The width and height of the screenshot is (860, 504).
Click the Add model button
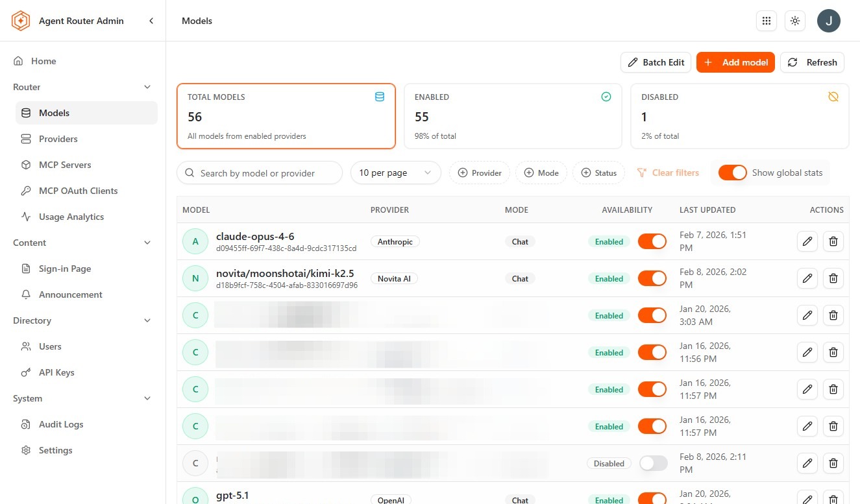pos(735,62)
